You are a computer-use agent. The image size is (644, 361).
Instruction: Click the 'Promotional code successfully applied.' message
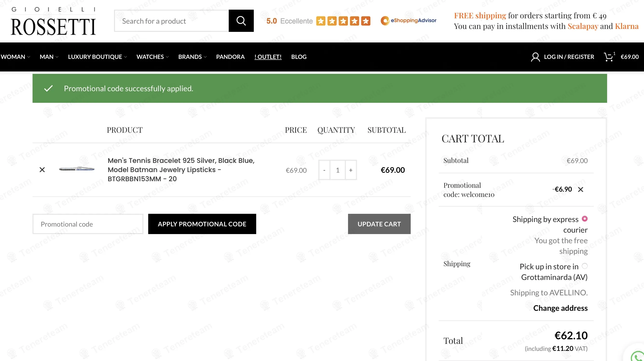(128, 88)
